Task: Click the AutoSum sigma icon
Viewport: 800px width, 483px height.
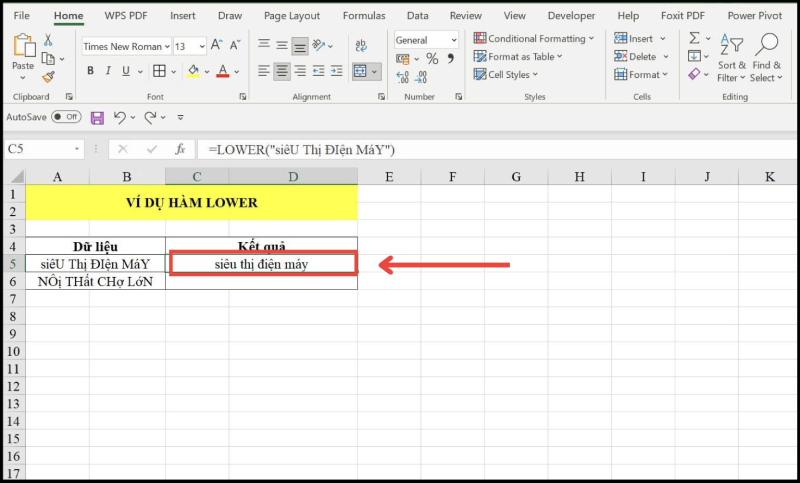Action: [695, 38]
